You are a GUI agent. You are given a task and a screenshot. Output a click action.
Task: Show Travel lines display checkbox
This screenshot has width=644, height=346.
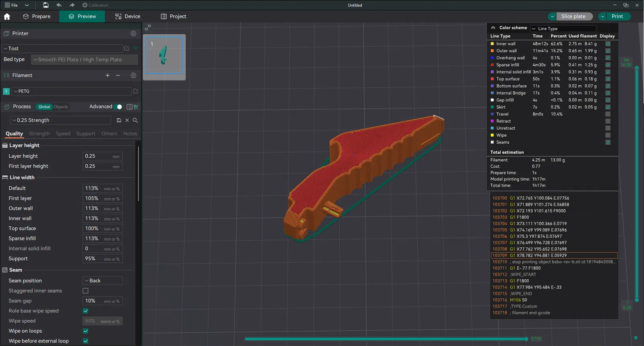click(608, 114)
